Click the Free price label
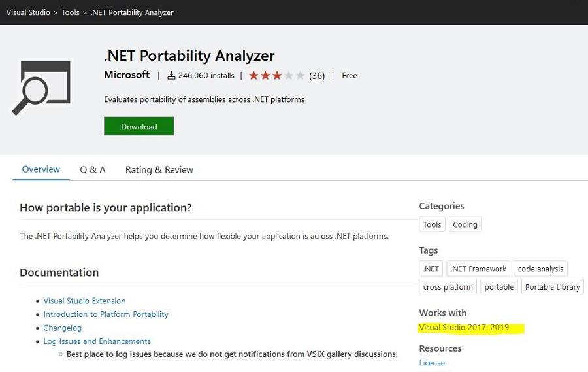This screenshot has width=588, height=372. (x=349, y=75)
